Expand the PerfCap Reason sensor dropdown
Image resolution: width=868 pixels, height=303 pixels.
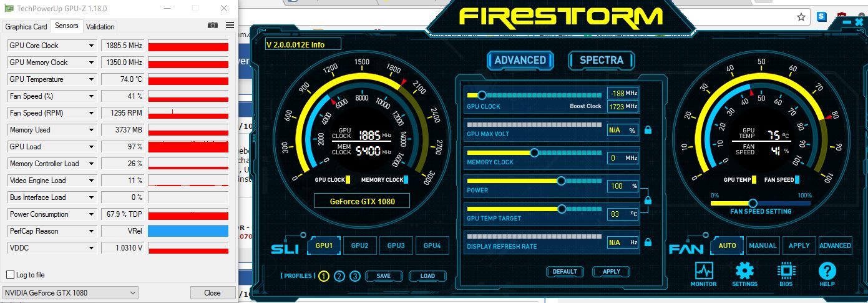pyautogui.click(x=92, y=231)
